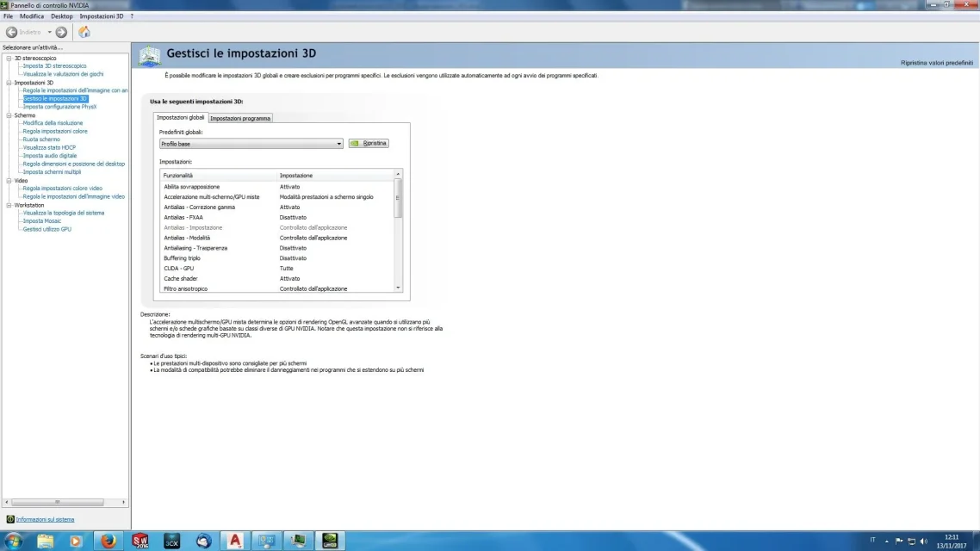Image resolution: width=980 pixels, height=551 pixels.
Task: Click the task tree horizontal scrollbar thumb
Action: [x=58, y=502]
